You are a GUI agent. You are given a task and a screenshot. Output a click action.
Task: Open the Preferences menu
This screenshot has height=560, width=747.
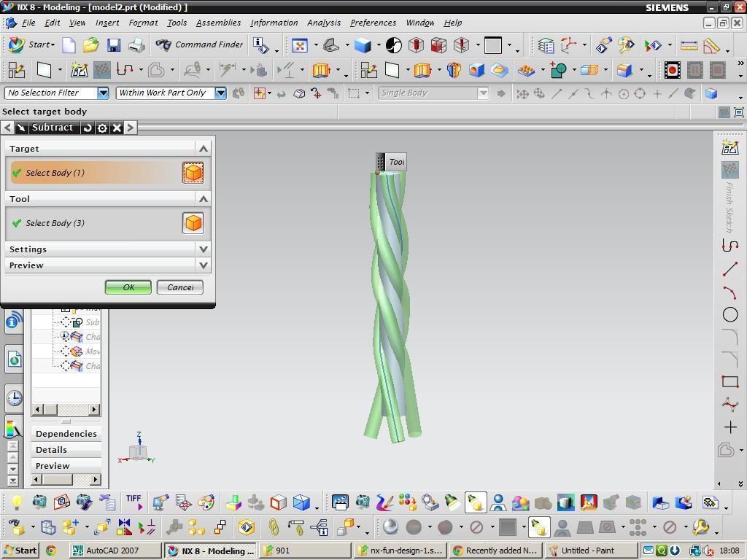[373, 23]
